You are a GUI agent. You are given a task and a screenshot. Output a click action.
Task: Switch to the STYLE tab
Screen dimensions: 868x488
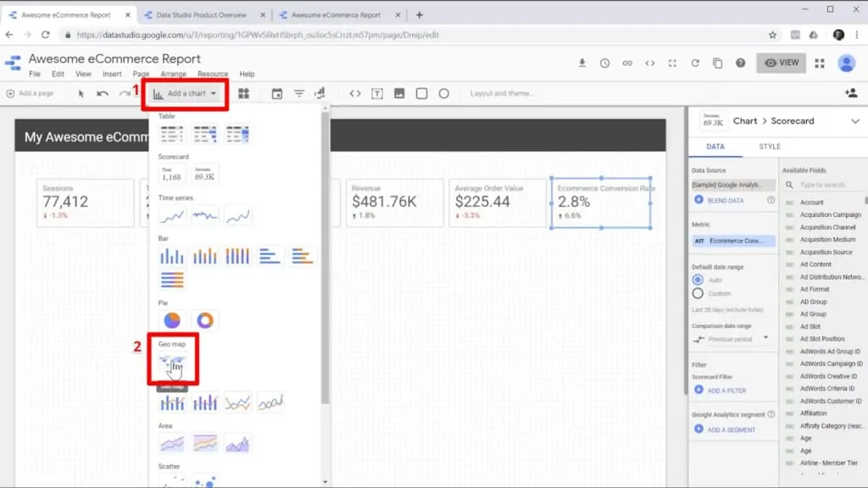(x=770, y=147)
